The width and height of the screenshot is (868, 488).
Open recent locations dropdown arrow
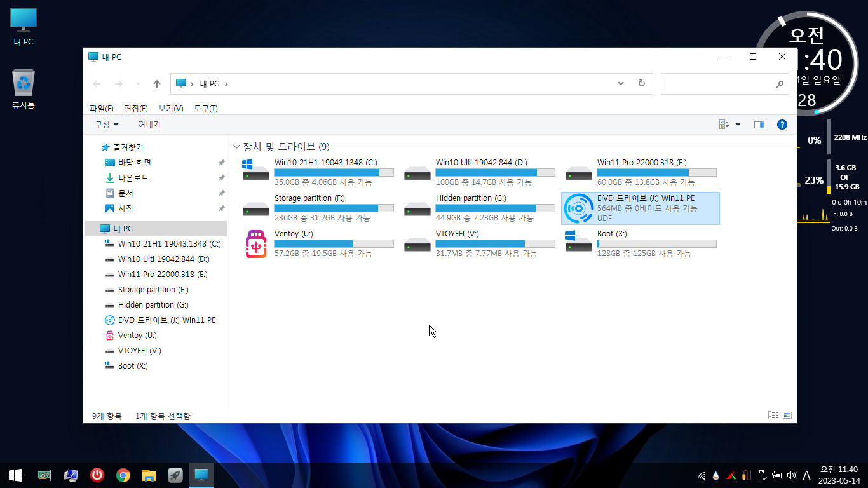point(138,84)
